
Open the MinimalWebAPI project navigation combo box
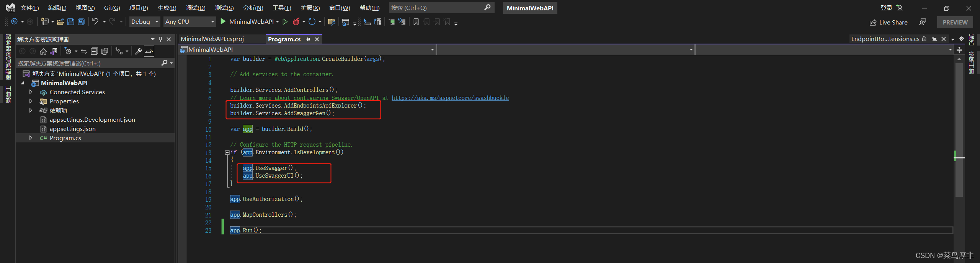pyautogui.click(x=307, y=50)
